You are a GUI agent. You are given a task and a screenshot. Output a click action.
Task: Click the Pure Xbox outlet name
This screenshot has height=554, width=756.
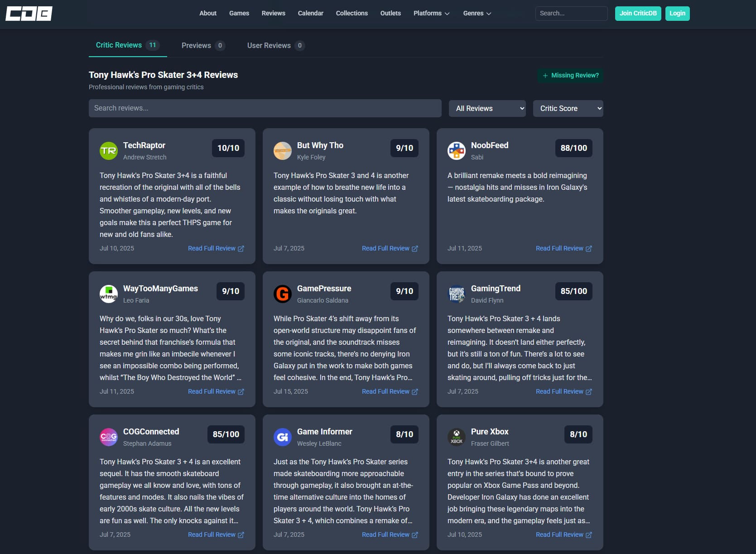tap(490, 432)
